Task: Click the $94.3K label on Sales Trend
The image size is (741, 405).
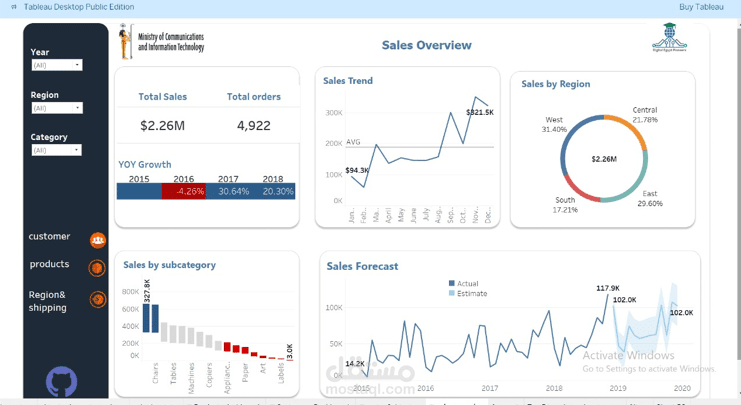Action: 357,170
